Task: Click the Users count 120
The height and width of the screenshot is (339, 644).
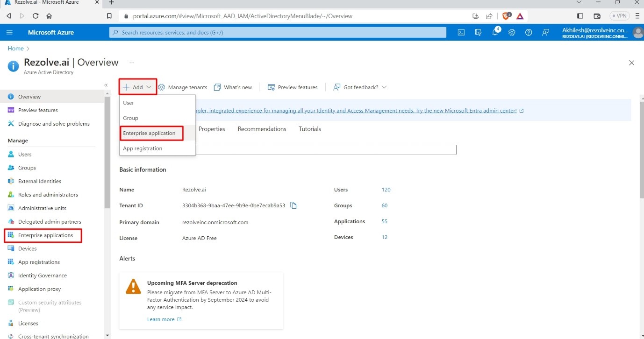Action: [386, 190]
